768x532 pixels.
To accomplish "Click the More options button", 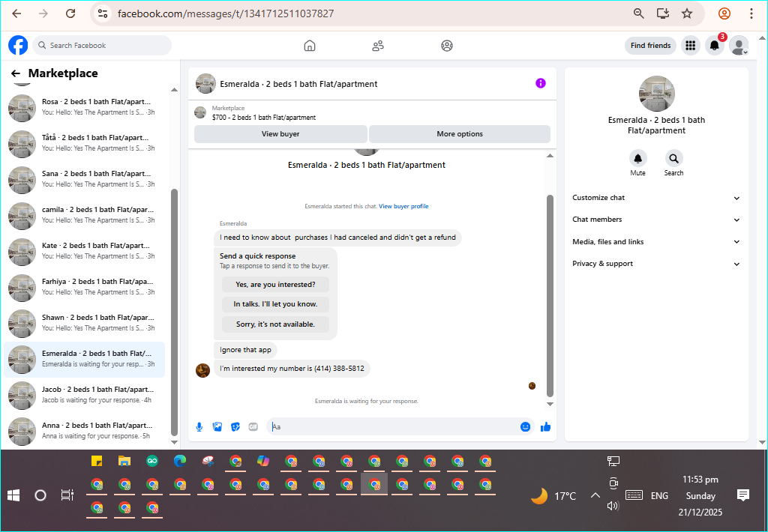I will click(x=460, y=133).
